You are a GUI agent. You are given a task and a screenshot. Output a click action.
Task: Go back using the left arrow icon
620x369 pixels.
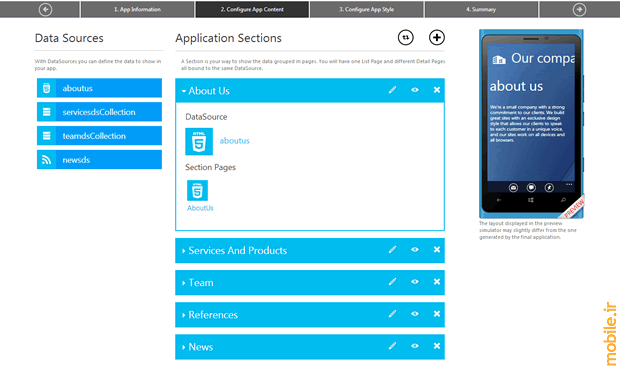45,9
